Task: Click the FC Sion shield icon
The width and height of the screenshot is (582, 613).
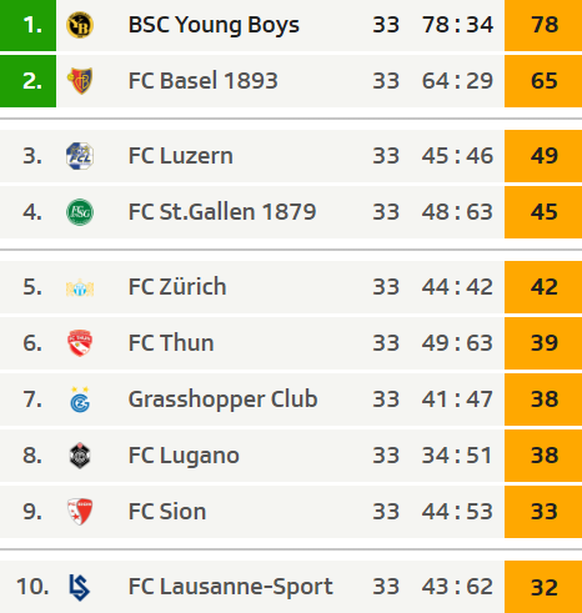Action: pos(80,512)
